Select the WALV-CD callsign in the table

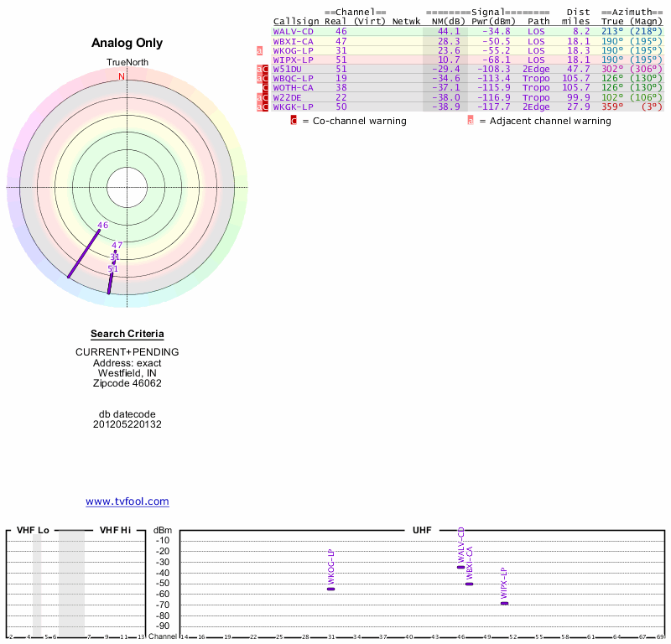[293, 31]
